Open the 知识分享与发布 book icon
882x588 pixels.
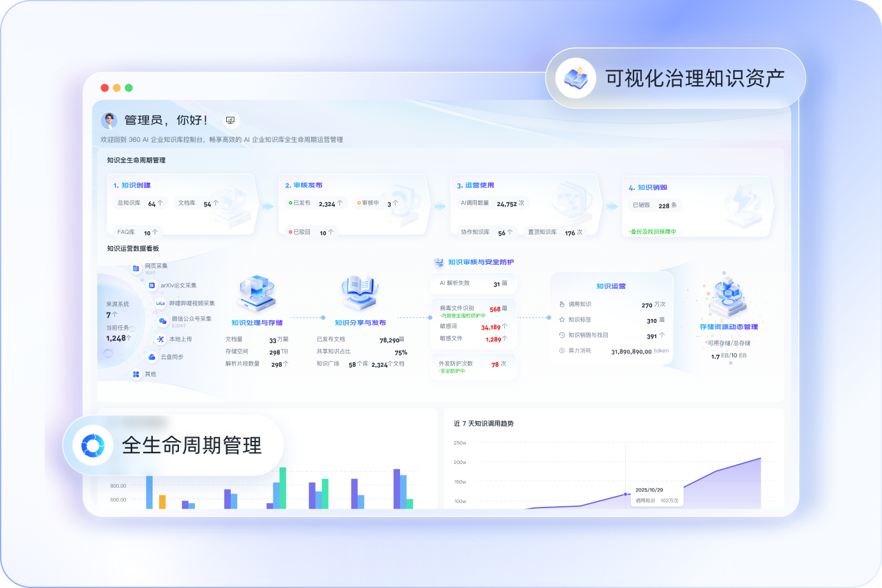coord(359,291)
